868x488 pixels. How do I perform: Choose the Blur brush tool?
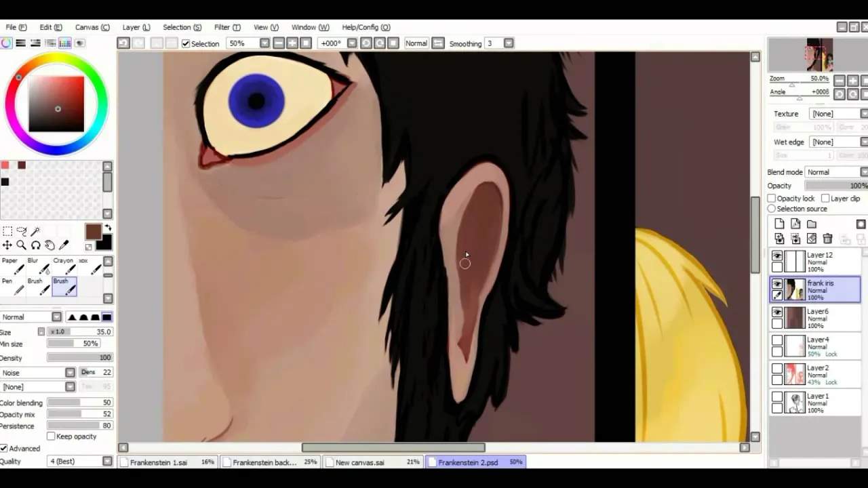pos(38,266)
